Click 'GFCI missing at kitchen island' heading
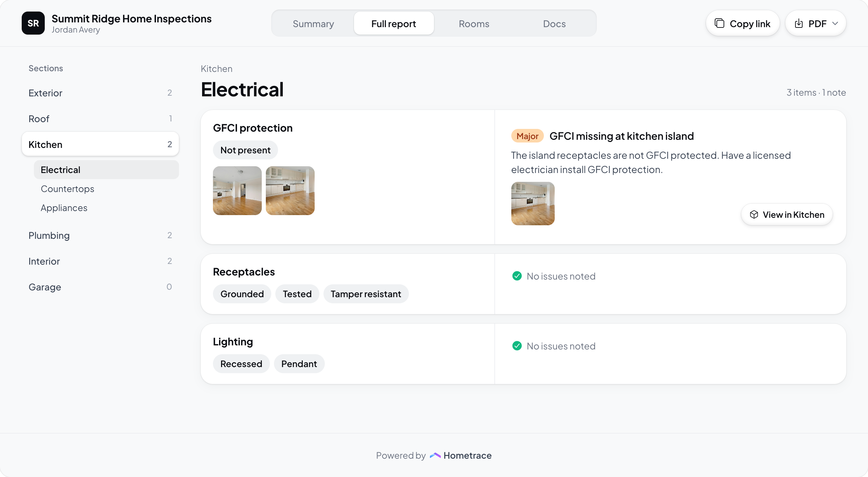This screenshot has width=868, height=477. coord(622,136)
